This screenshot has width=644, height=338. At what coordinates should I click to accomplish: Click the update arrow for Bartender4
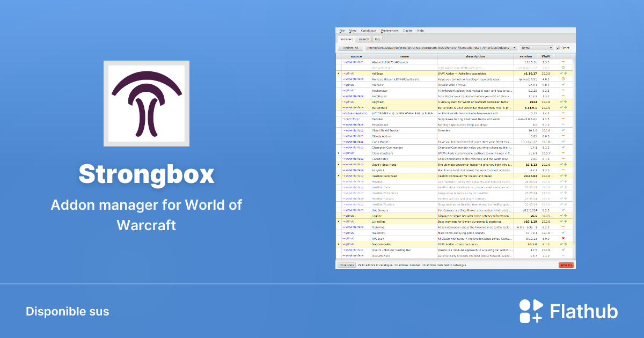[566, 107]
